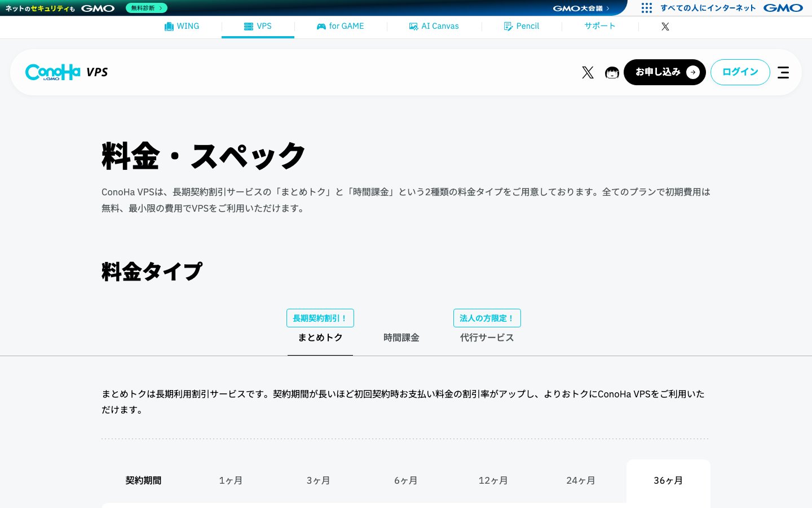Select the 1ヶ月 contract period
Screen dimensions: 812x508
pos(231,480)
